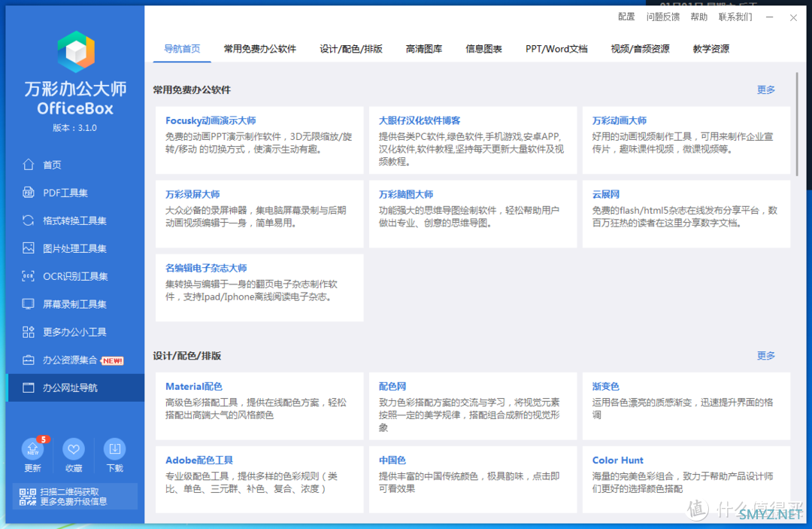Open the PPT/Word文档 tab
The height and width of the screenshot is (529, 812).
tap(556, 49)
